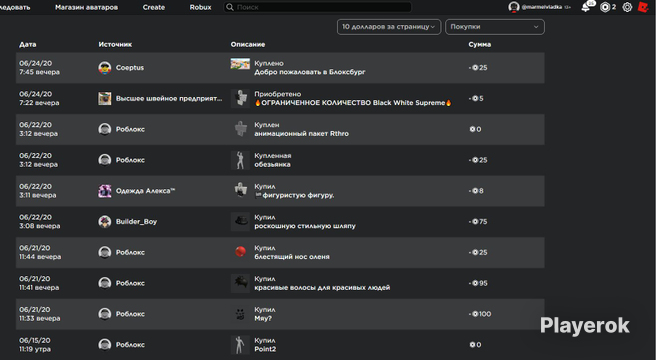This screenshot has width=656, height=360.
Task: Open the анимационный пакет Rthro link
Action: click(x=301, y=134)
